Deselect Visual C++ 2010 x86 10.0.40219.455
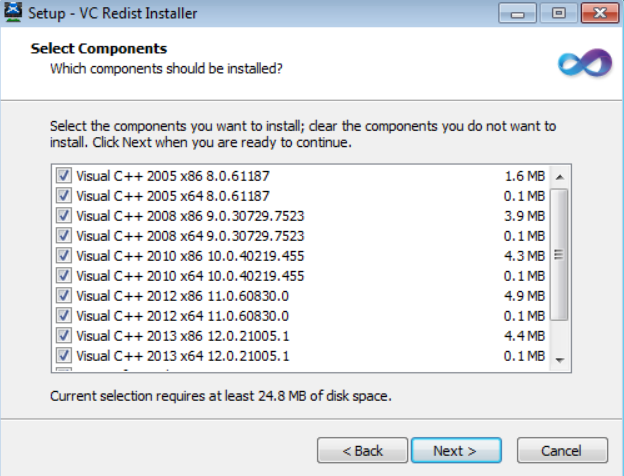 [64, 256]
